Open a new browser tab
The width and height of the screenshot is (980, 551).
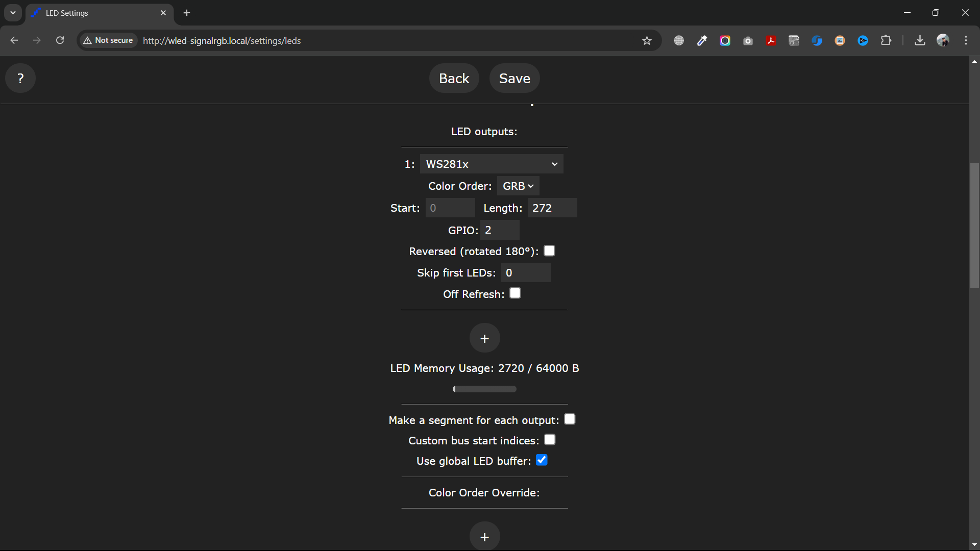[x=187, y=13]
